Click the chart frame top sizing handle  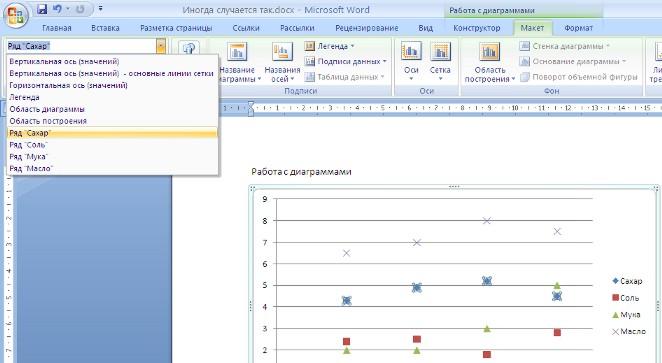click(x=454, y=186)
